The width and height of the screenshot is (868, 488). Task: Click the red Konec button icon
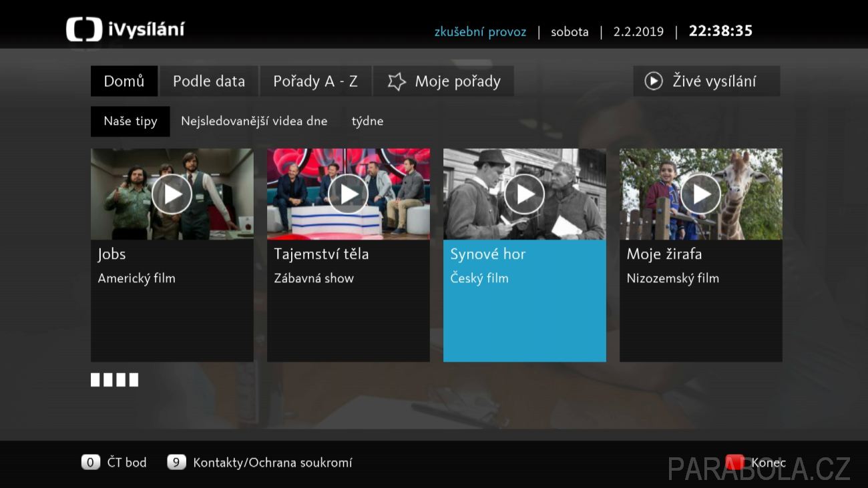click(735, 462)
